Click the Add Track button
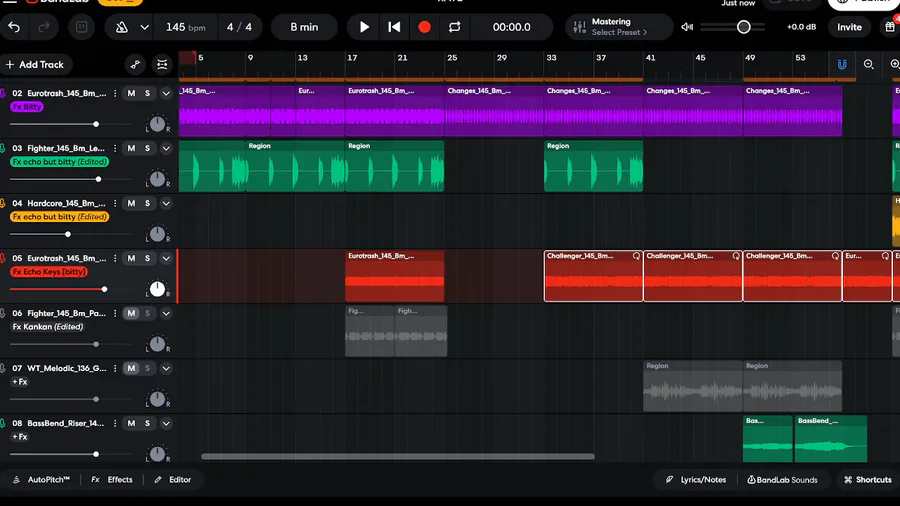 click(35, 65)
